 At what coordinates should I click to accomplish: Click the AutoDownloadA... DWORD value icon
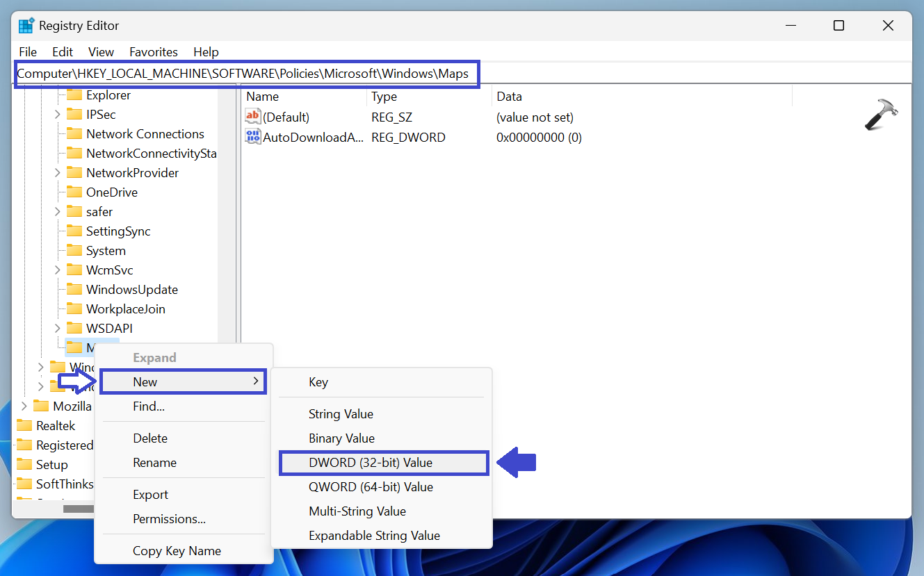253,137
